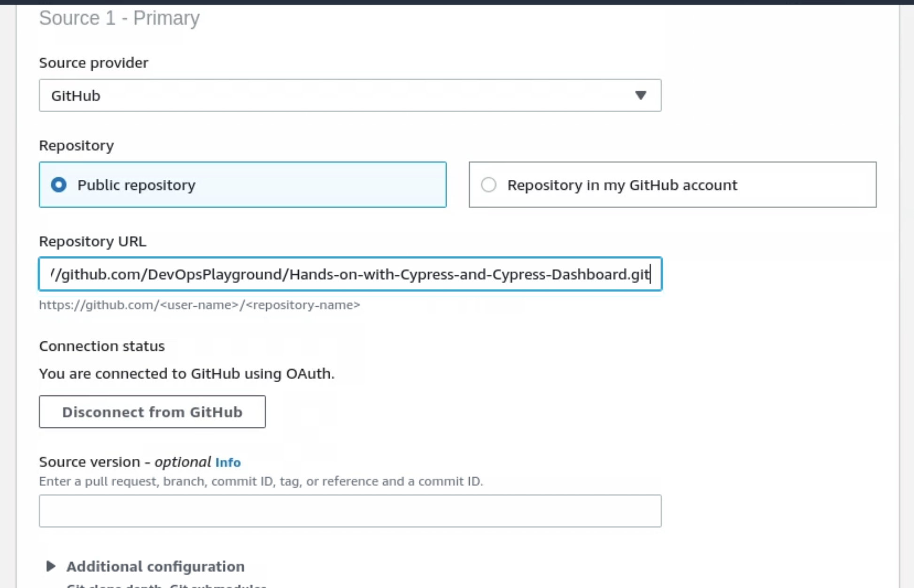Choose Repository in my GitHub account radio
Viewport: 914px width, 588px height.
[x=488, y=185]
